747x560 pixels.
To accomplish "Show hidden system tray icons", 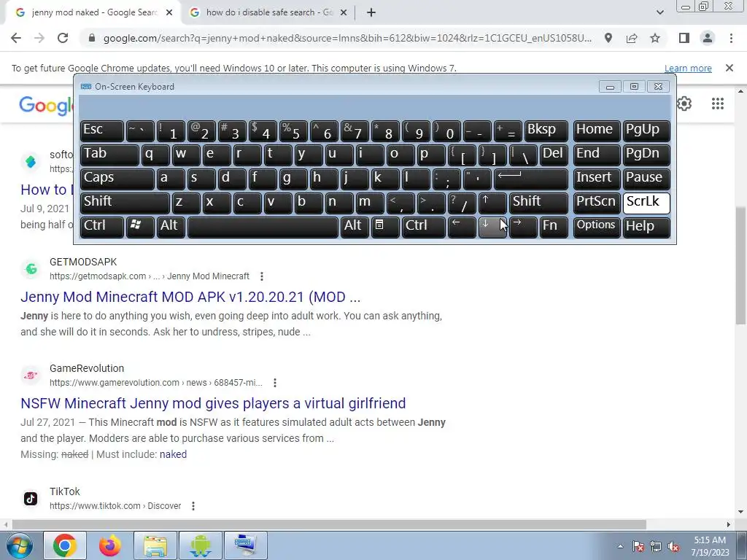I will click(620, 546).
